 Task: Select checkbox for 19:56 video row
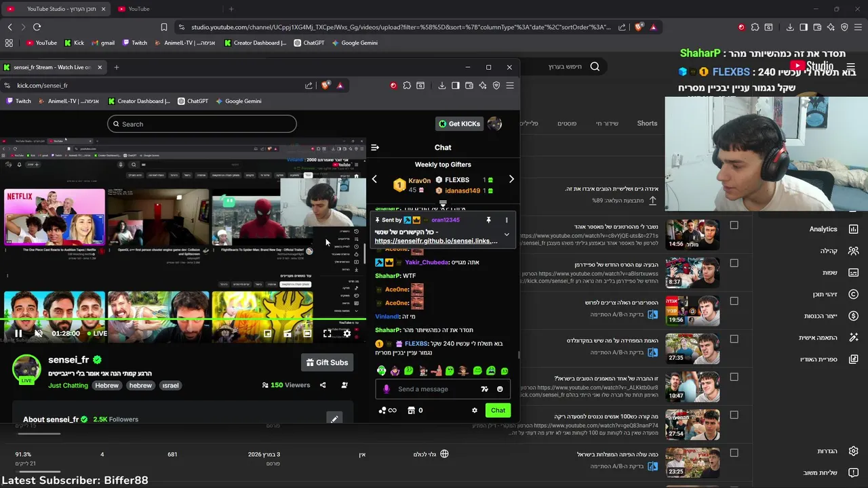(x=734, y=301)
